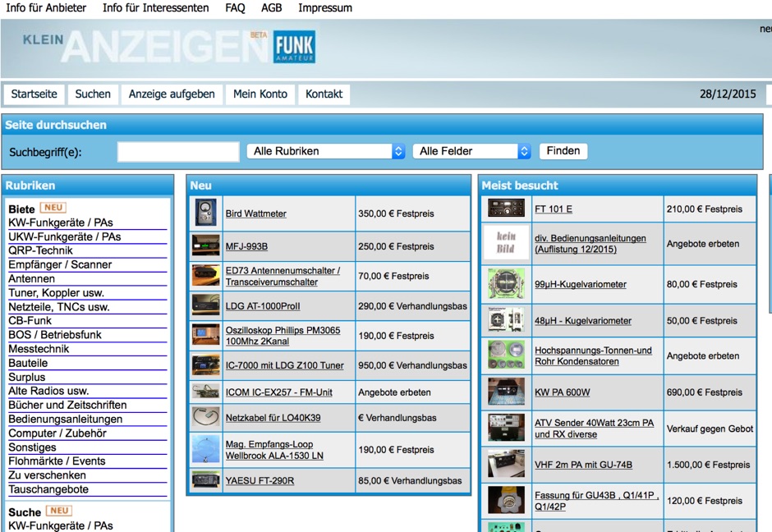This screenshot has height=532, width=772.
Task: Select Netzteile, TNCs usw. category
Action: (59, 307)
